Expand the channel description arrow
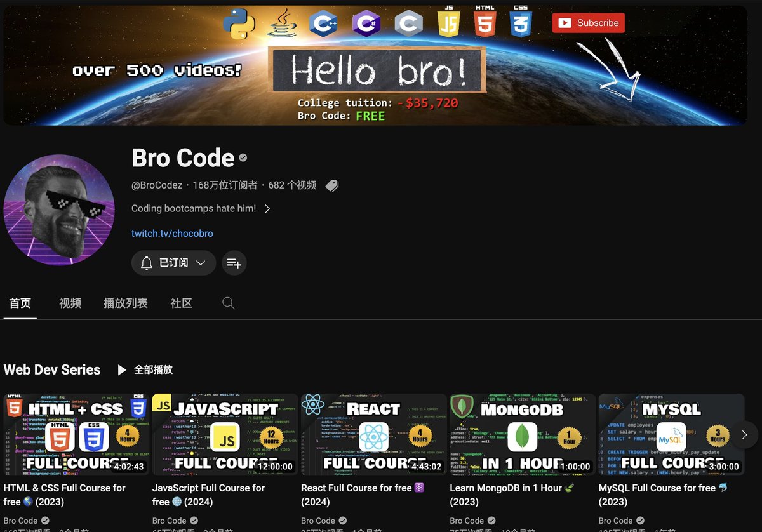 (x=267, y=208)
